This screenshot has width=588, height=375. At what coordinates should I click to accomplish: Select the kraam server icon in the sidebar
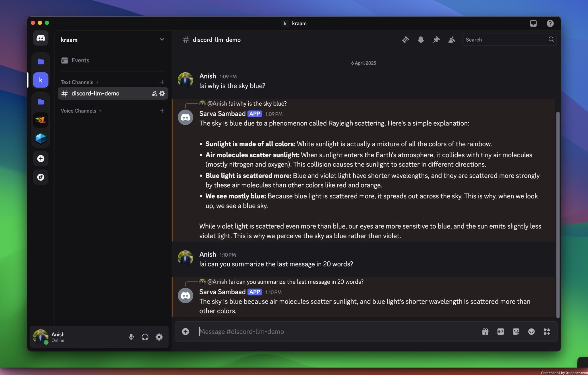point(41,80)
